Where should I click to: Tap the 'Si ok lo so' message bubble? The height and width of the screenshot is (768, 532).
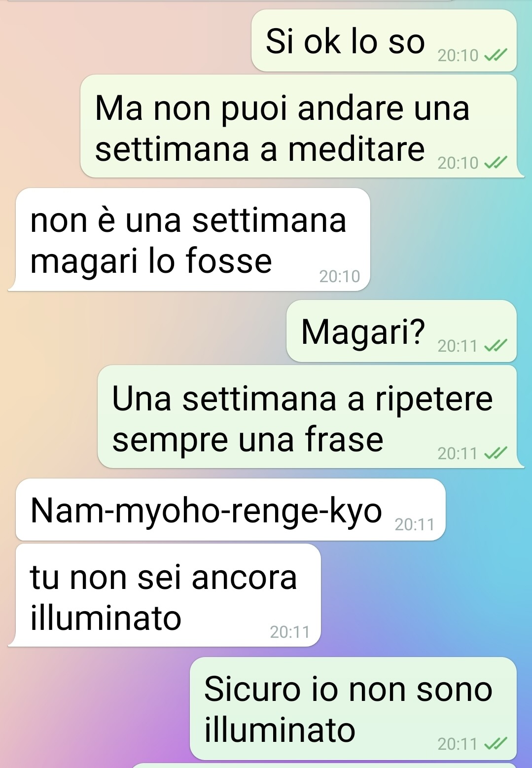[x=384, y=41]
